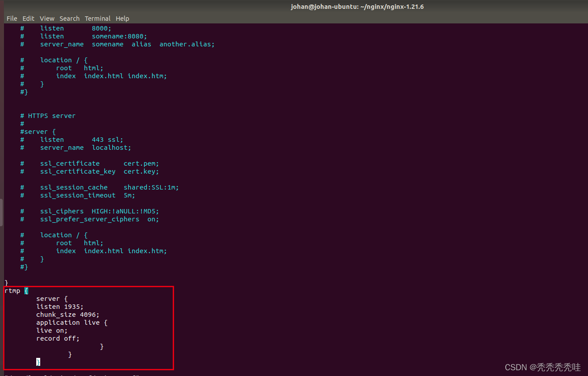Click the 'server {' line inside rtmp
Screen dimensions: 588x376
click(x=52, y=299)
